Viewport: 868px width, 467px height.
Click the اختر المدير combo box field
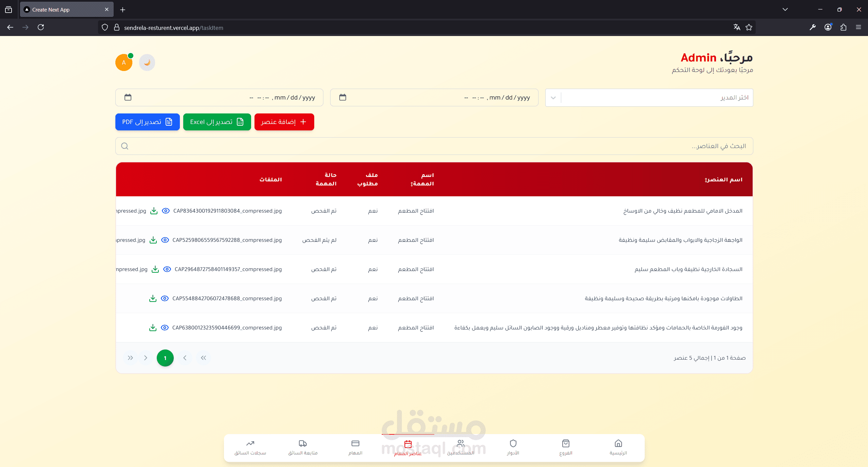click(649, 98)
